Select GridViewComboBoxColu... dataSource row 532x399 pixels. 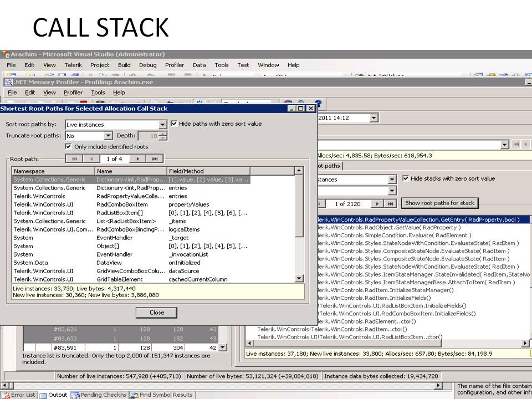pos(131,271)
